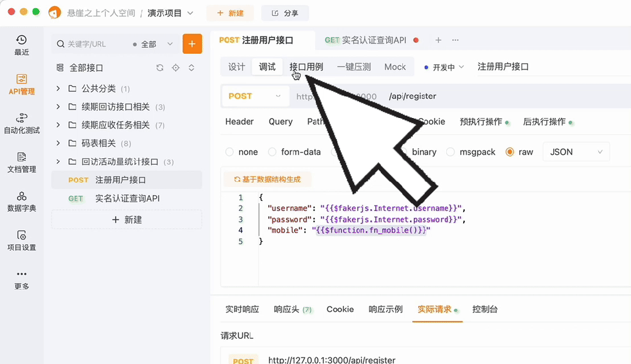Select the msgpack body format
Image resolution: width=631 pixels, height=364 pixels.
point(471,151)
